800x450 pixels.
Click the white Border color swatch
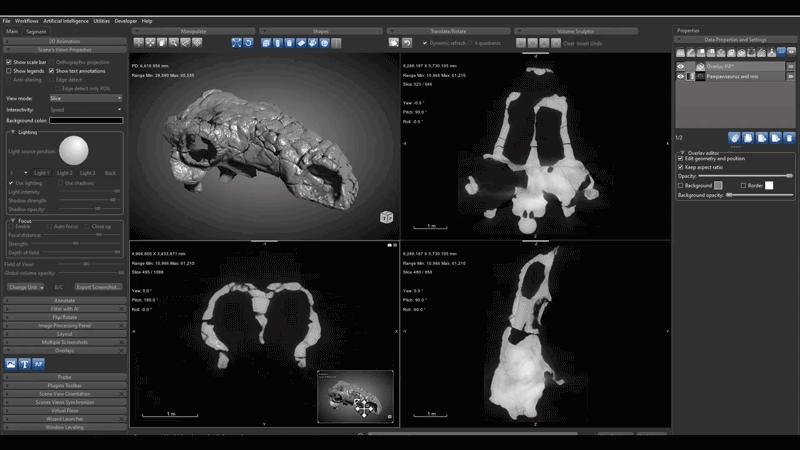point(769,186)
